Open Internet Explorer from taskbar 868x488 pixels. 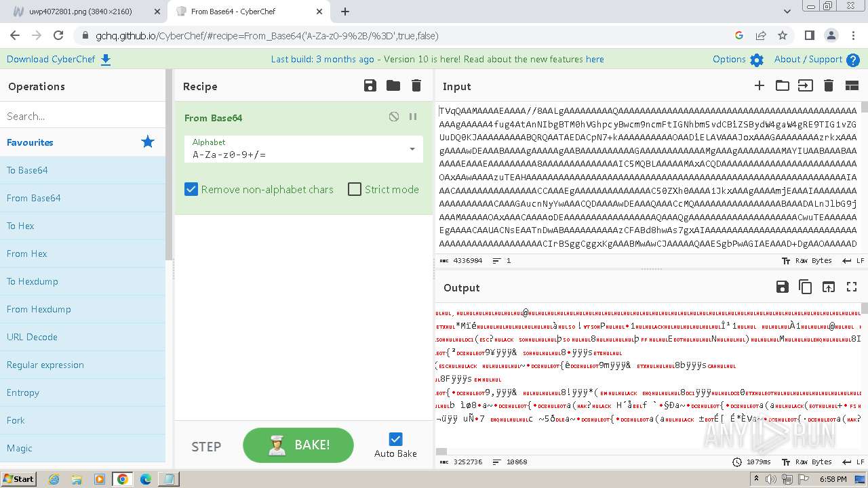point(54,479)
